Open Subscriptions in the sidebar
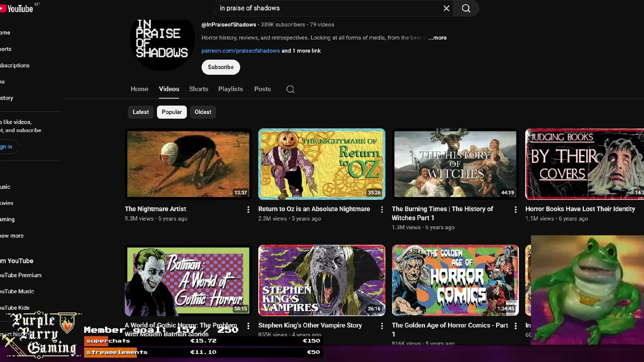Screen dimensions: 644x362 pos(15,65)
